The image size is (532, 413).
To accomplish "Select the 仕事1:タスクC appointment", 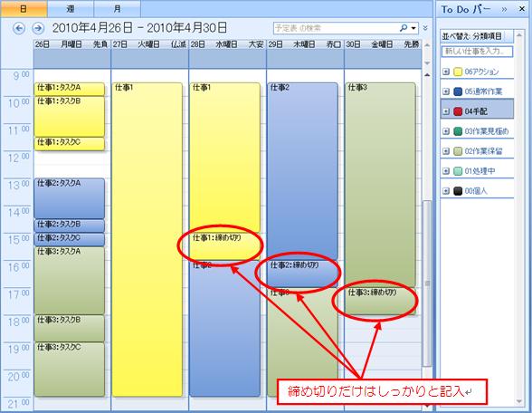I will pos(69,144).
